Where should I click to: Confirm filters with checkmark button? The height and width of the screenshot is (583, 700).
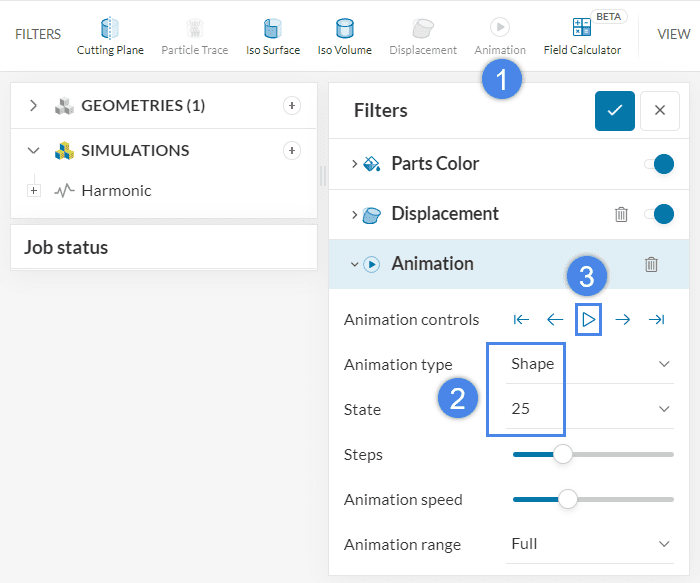[x=614, y=110]
